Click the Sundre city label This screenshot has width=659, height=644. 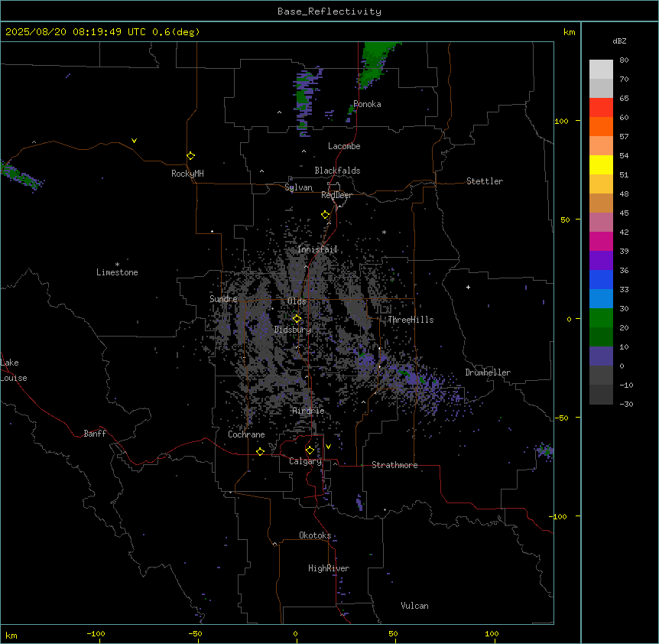[223, 299]
